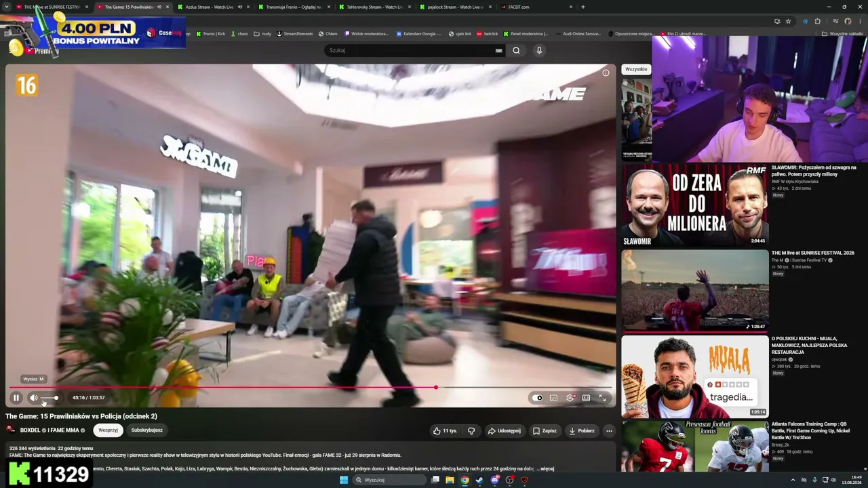Focus the YouTube Szukaj search field
Viewport: 868px width, 488px height.
[408, 50]
